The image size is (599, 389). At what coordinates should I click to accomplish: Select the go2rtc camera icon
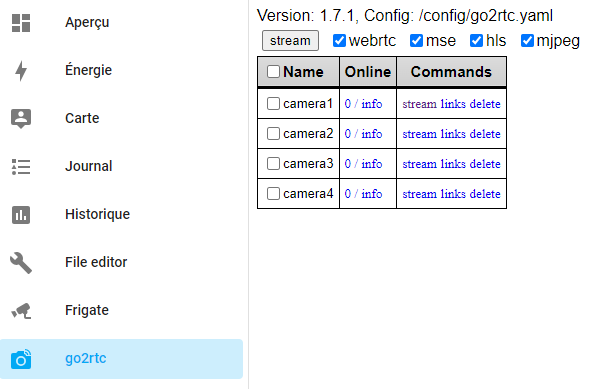click(x=21, y=359)
